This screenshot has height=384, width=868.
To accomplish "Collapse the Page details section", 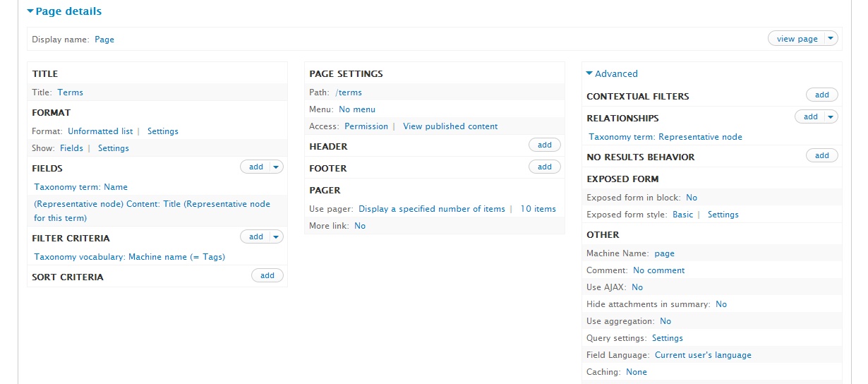I will coord(64,11).
